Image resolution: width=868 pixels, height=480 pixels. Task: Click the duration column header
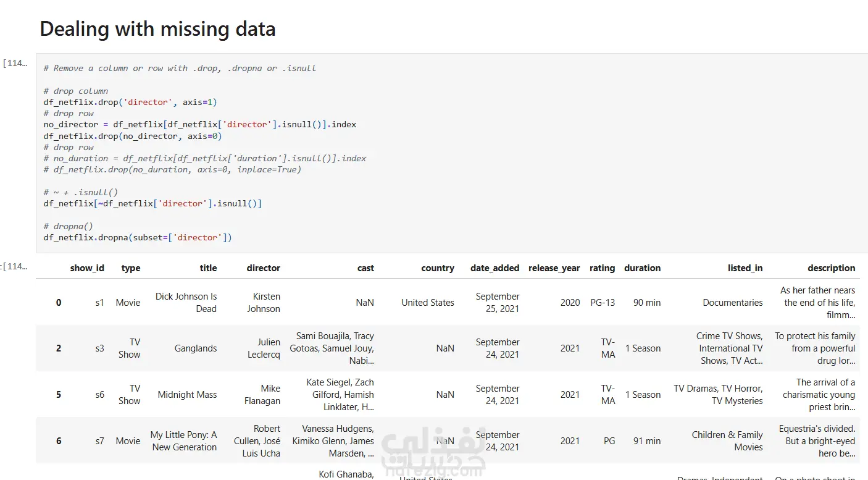pyautogui.click(x=642, y=268)
